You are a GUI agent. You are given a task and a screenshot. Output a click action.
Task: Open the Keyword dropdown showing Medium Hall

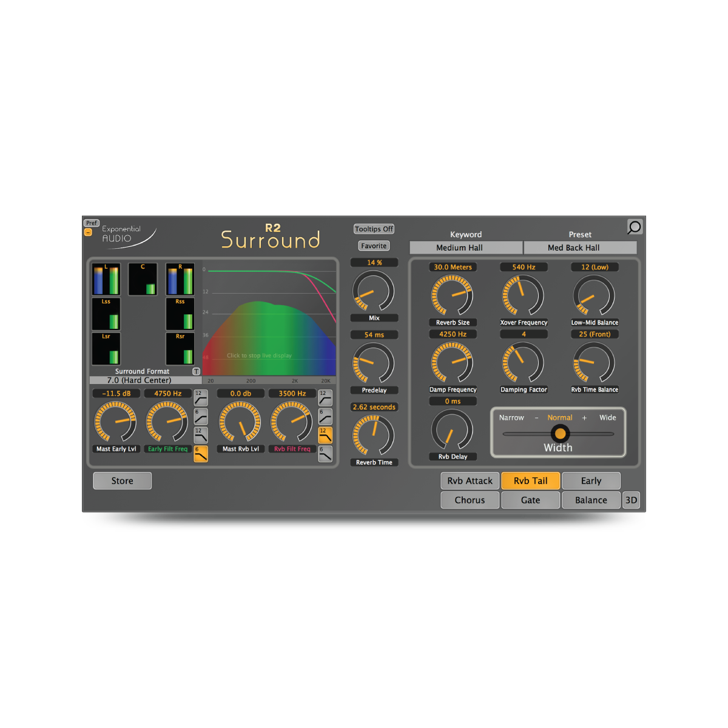click(x=465, y=248)
